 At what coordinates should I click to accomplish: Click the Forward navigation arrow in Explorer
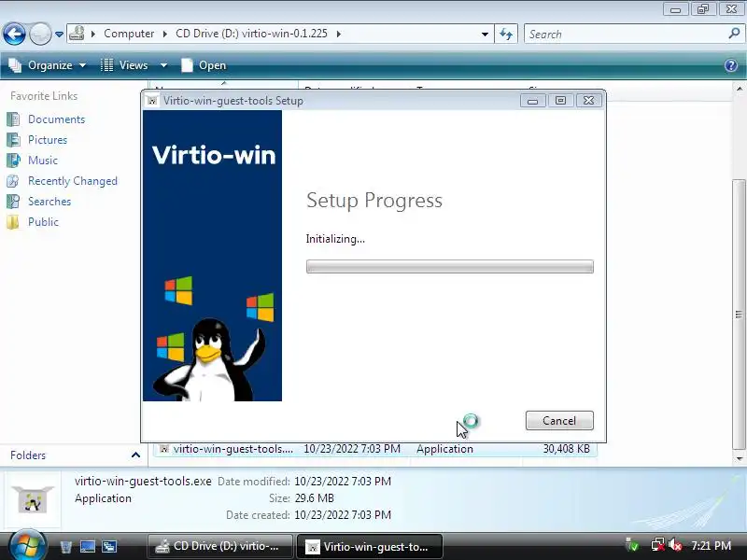(40, 34)
